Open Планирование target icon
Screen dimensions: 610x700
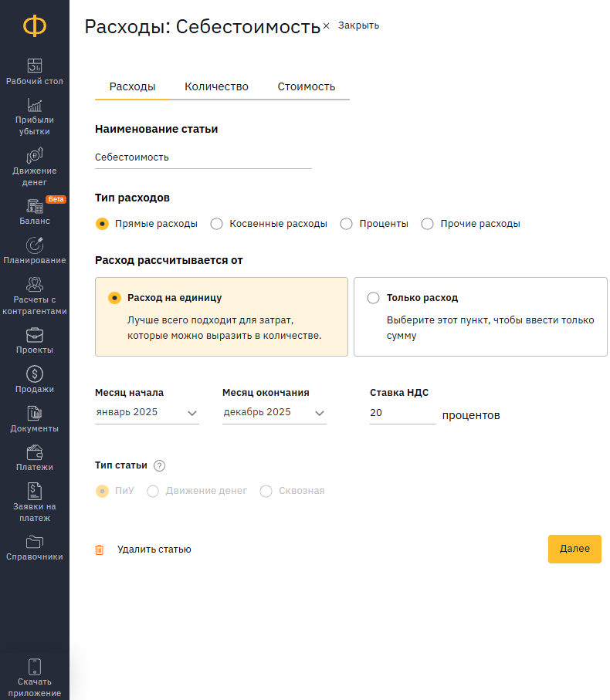point(35,245)
